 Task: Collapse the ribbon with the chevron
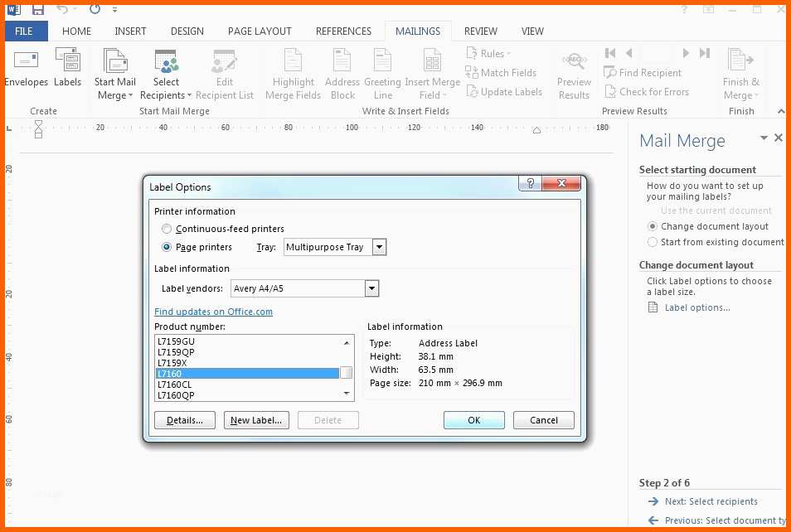coord(781,111)
